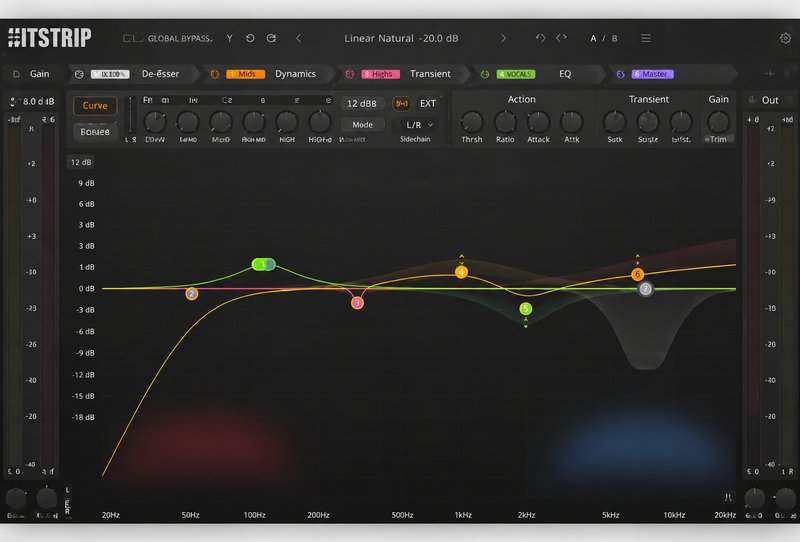This screenshot has width=800, height=542.
Task: Click the Gain module icon
Action: coord(16,74)
